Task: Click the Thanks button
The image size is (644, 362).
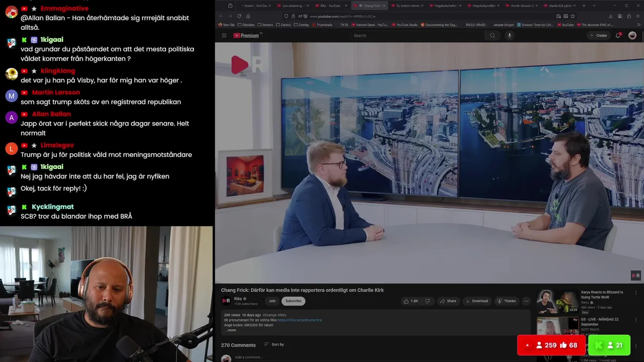Action: click(507, 301)
